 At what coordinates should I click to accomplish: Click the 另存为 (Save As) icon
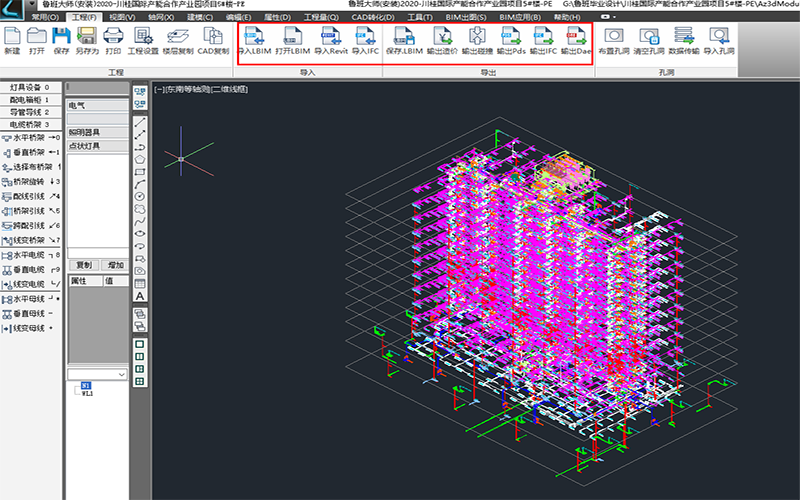point(87,41)
